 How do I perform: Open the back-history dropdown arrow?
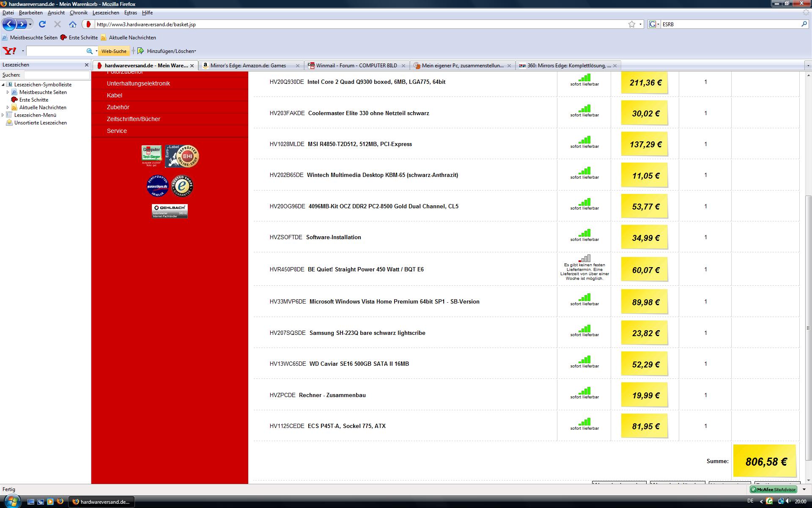coord(30,25)
